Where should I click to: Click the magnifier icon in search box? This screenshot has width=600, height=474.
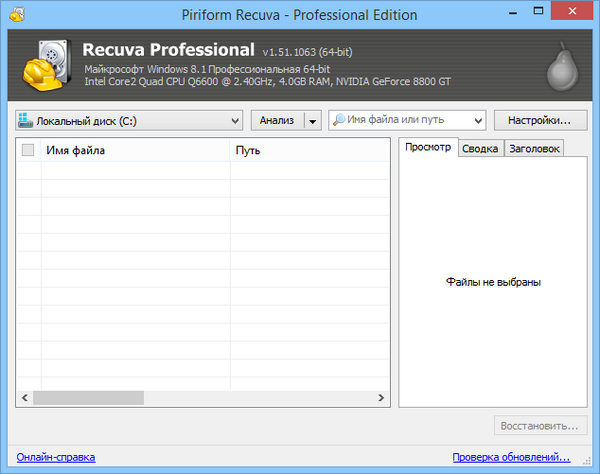(340, 120)
